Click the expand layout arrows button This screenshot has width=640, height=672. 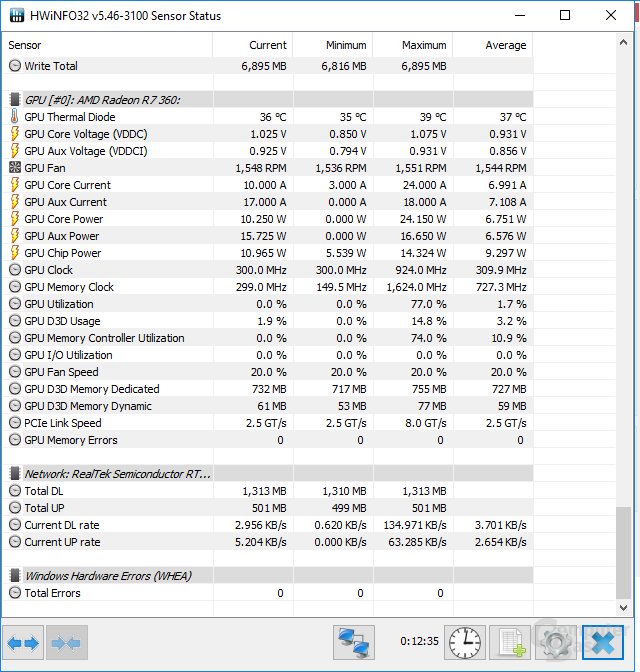coord(23,642)
